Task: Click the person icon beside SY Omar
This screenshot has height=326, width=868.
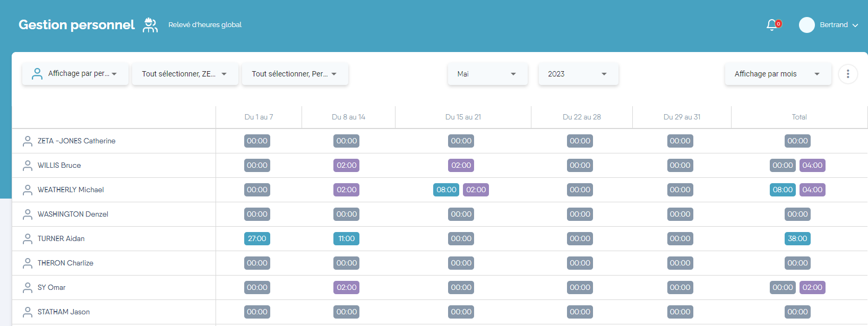Action: pyautogui.click(x=28, y=288)
